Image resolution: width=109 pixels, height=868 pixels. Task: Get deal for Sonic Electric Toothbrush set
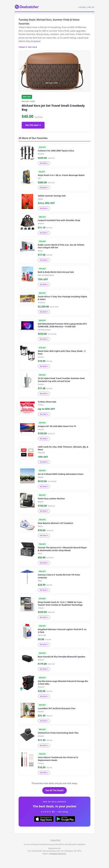pos(44,772)
